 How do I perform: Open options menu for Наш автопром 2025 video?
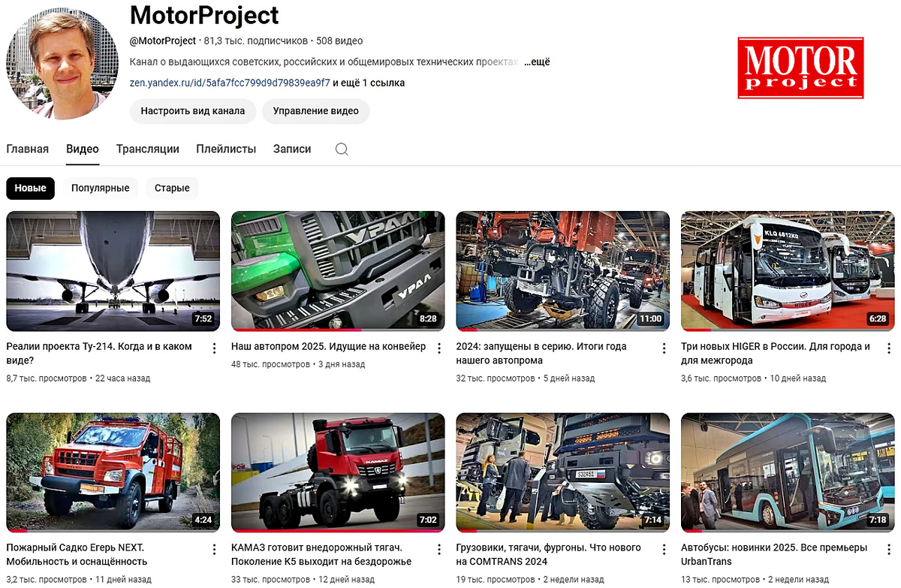(439, 348)
